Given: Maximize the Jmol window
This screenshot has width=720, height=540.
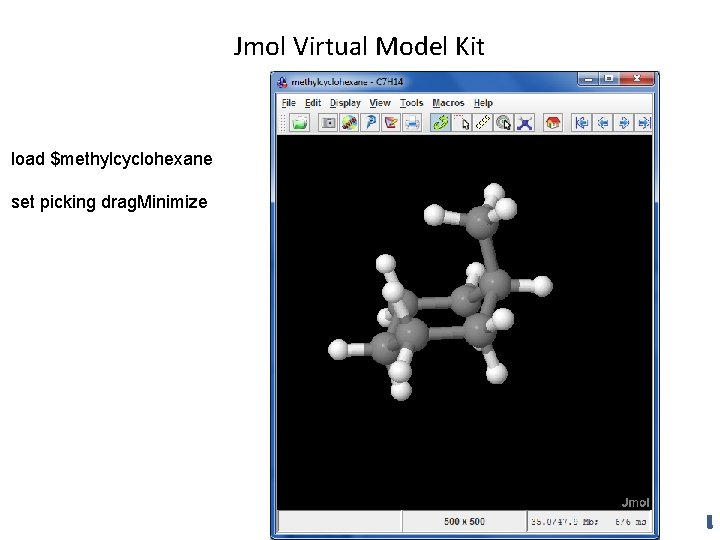Looking at the screenshot, I should pyautogui.click(x=609, y=79).
